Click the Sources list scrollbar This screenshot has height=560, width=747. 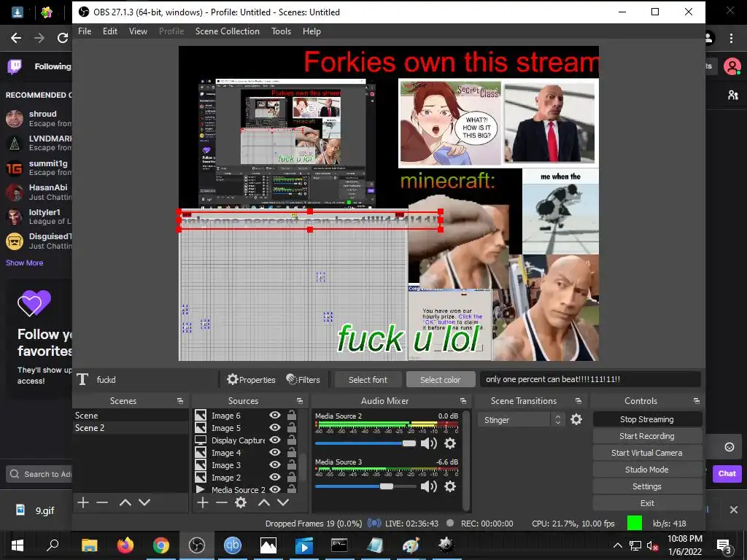tap(303, 467)
